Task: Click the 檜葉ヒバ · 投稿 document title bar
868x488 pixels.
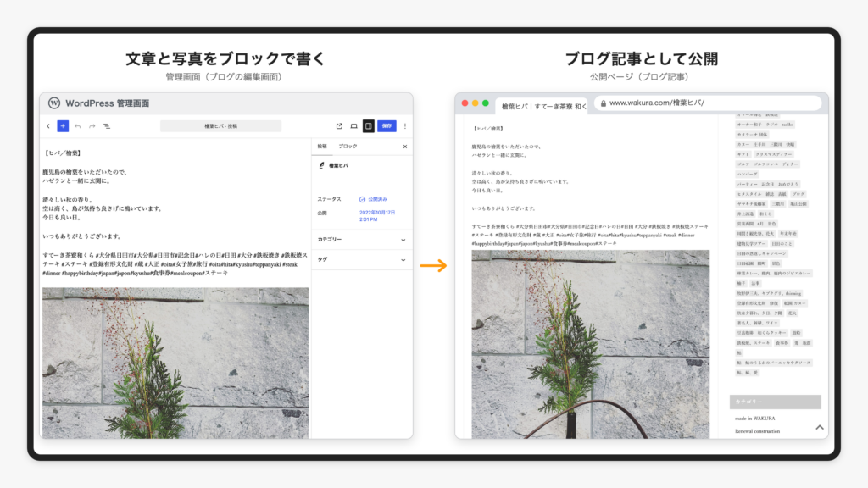Action: (221, 126)
